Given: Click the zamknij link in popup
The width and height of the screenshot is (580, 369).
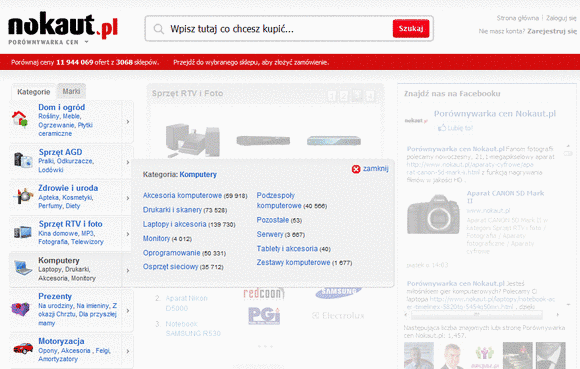Looking at the screenshot, I should (375, 169).
